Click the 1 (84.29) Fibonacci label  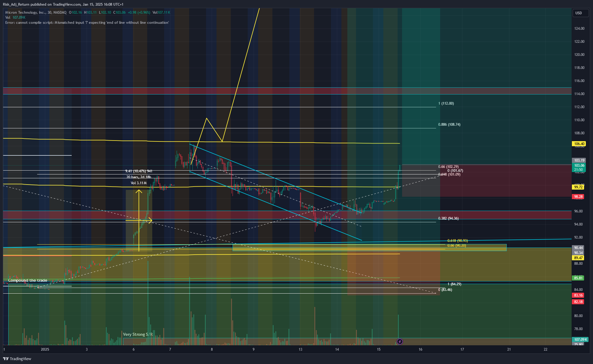[454, 284]
